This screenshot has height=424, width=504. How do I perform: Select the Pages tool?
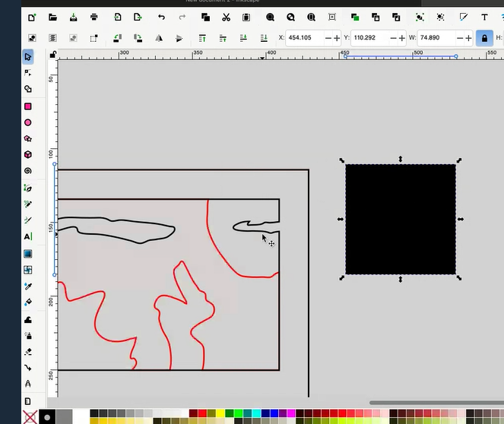28,401
